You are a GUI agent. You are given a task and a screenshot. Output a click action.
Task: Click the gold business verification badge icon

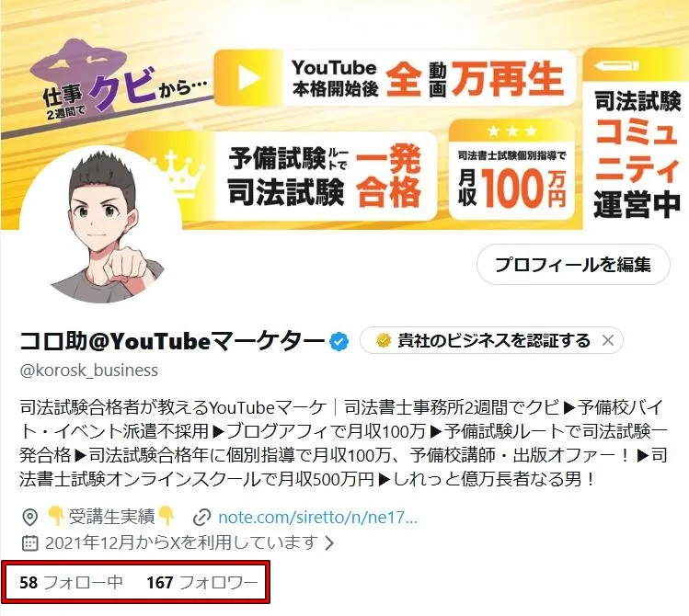click(384, 340)
